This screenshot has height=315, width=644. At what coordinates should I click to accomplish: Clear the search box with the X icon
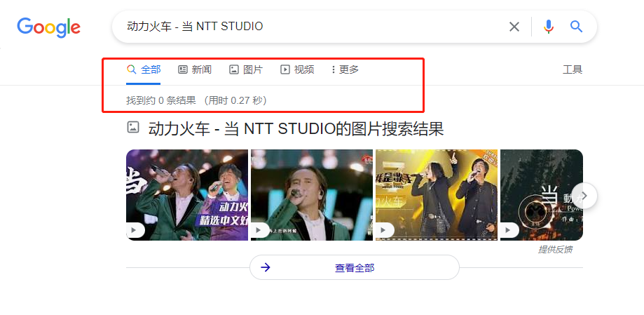click(x=514, y=27)
